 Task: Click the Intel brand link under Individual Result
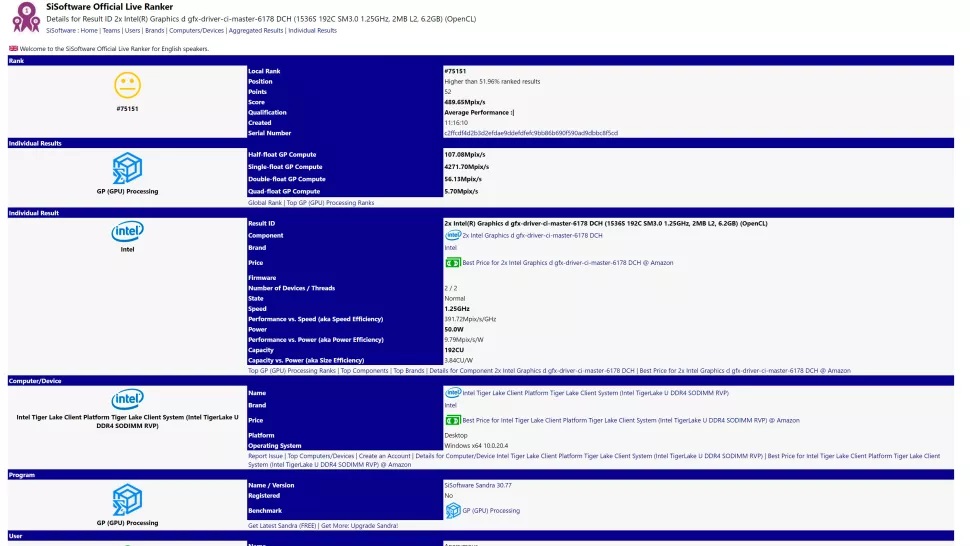[x=450, y=248]
